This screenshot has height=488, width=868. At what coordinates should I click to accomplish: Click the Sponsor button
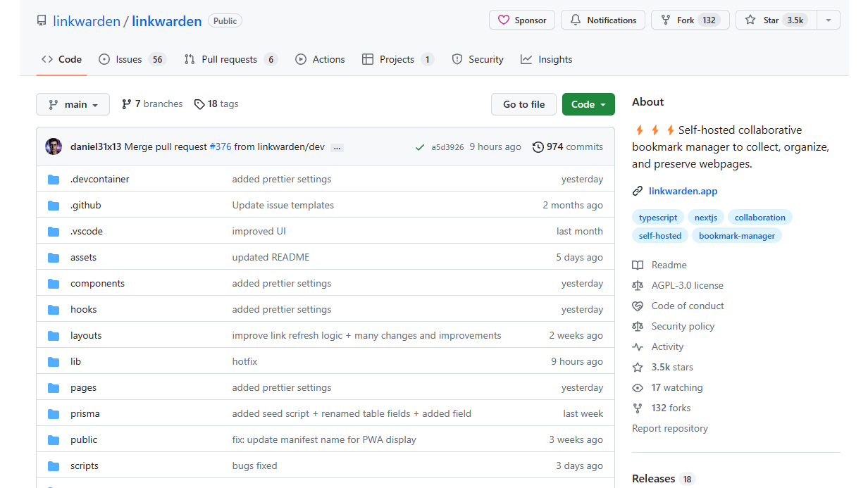click(521, 20)
